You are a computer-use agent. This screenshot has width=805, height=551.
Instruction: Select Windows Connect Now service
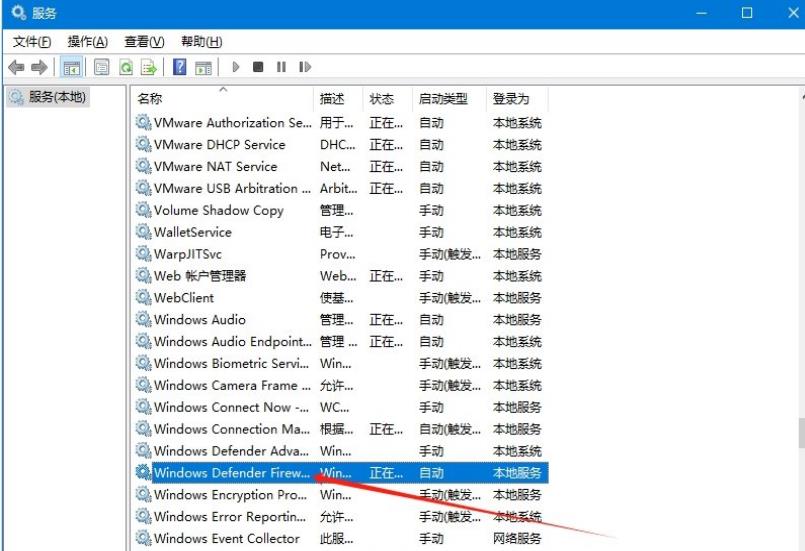tap(341, 407)
